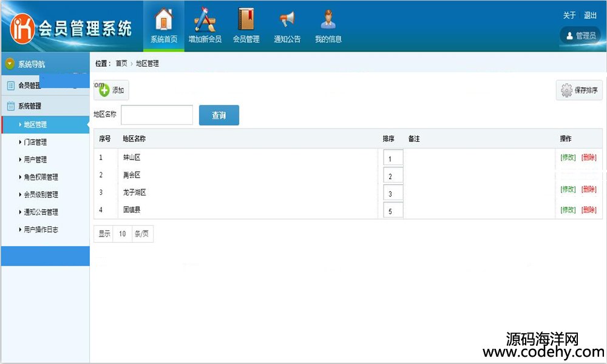Click the 序号 column header
This screenshot has height=364, width=607.
tap(104, 138)
